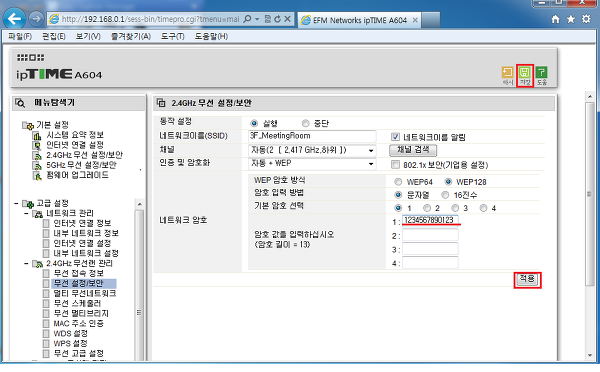The height and width of the screenshot is (372, 600).
Task: Click the 시스템 요약 정보 chart icon
Action: point(37,135)
